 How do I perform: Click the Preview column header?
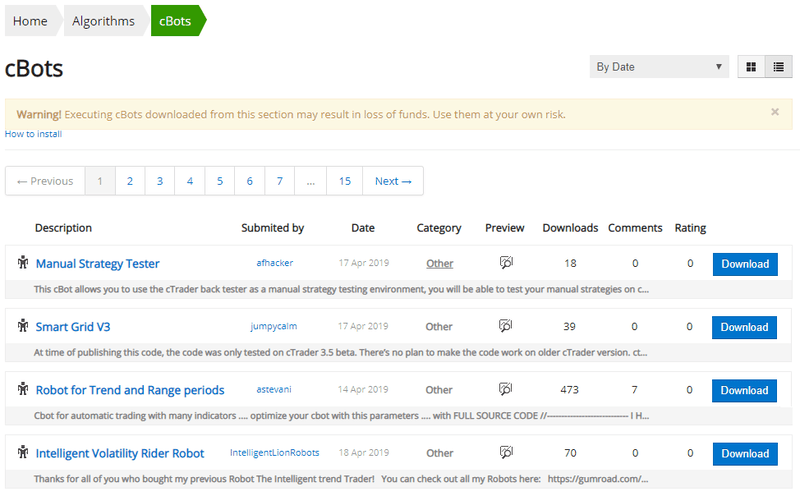pyautogui.click(x=505, y=228)
